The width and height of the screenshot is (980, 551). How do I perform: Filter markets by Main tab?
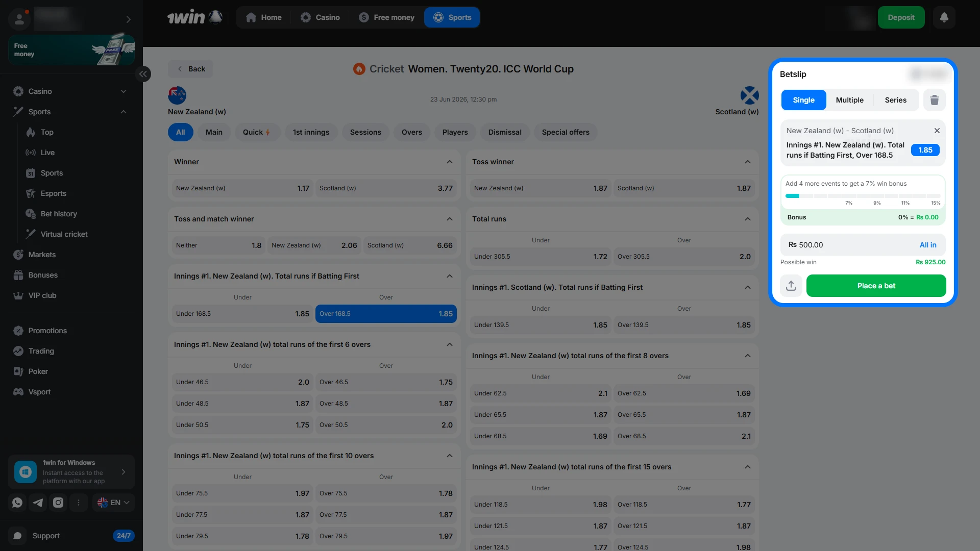coord(214,132)
